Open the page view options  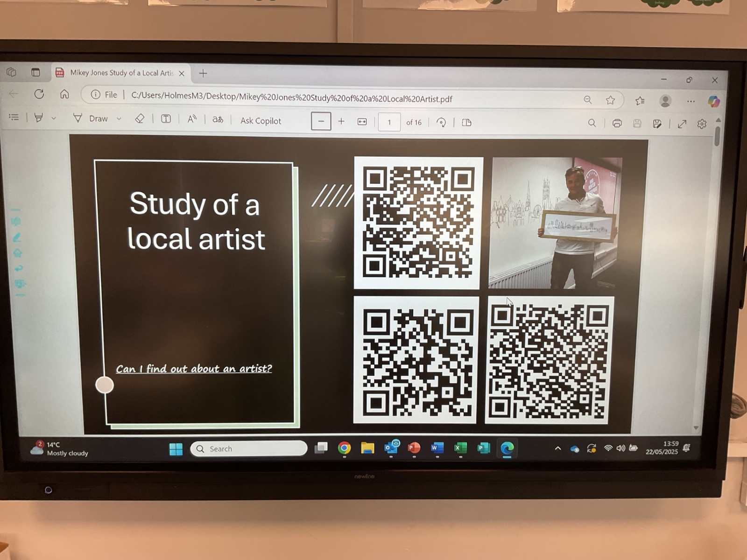click(466, 123)
